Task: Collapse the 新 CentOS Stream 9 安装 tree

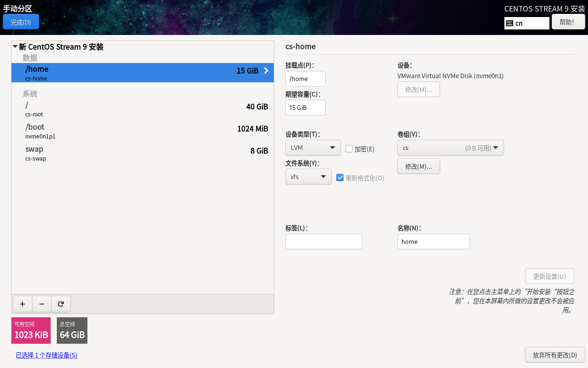Action: 15,46
